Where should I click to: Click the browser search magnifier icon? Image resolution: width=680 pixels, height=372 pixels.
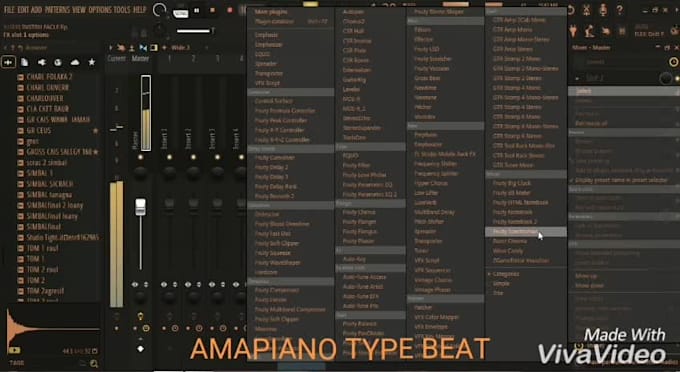click(94, 363)
